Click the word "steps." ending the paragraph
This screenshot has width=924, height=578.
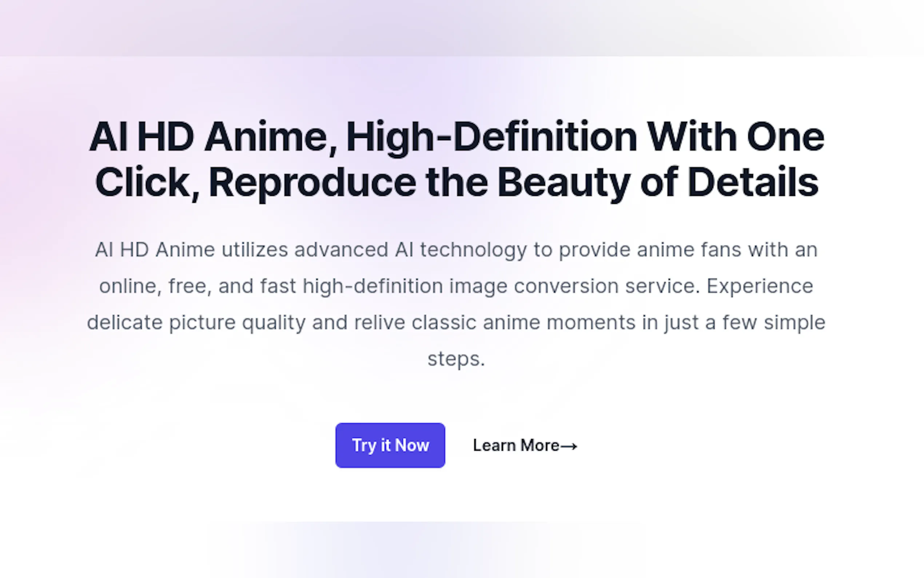[x=456, y=359]
